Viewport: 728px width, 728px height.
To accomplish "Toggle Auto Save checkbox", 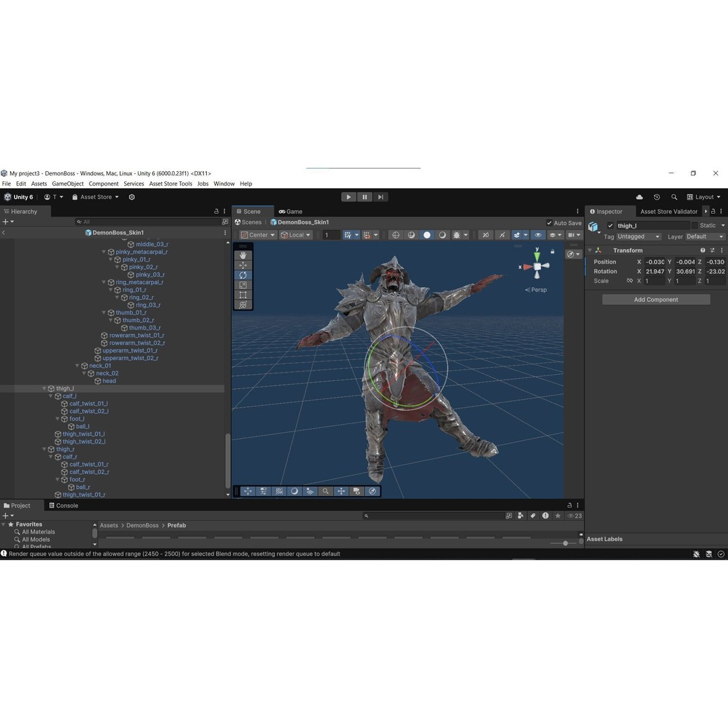I will click(549, 223).
